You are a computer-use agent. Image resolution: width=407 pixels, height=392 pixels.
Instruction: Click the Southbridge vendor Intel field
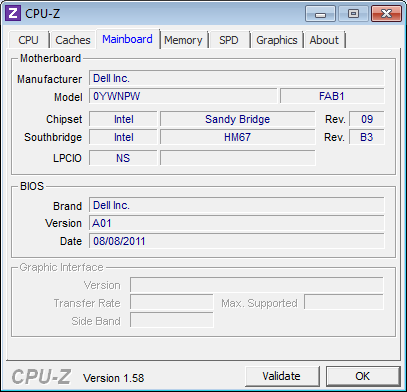click(x=123, y=137)
